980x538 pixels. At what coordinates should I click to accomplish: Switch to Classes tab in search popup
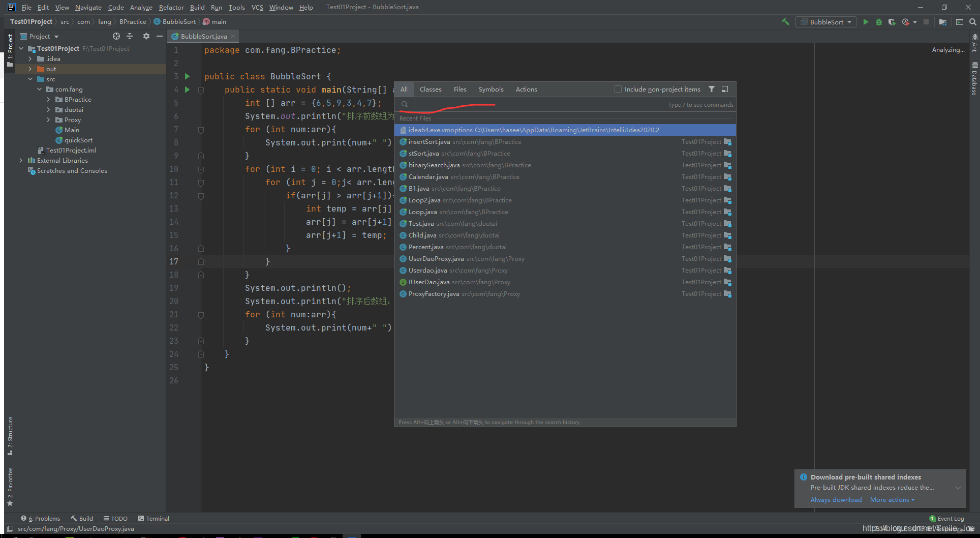[x=431, y=89]
